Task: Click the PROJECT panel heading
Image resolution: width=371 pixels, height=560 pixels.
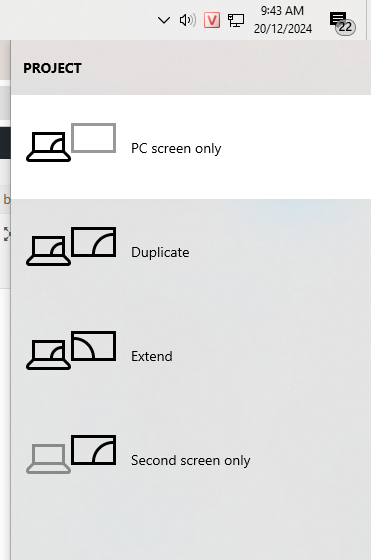Action: pyautogui.click(x=52, y=68)
